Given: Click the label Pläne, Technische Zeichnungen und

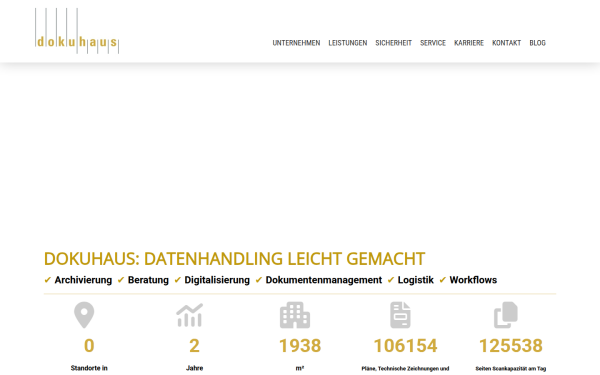Looking at the screenshot, I should point(405,369).
